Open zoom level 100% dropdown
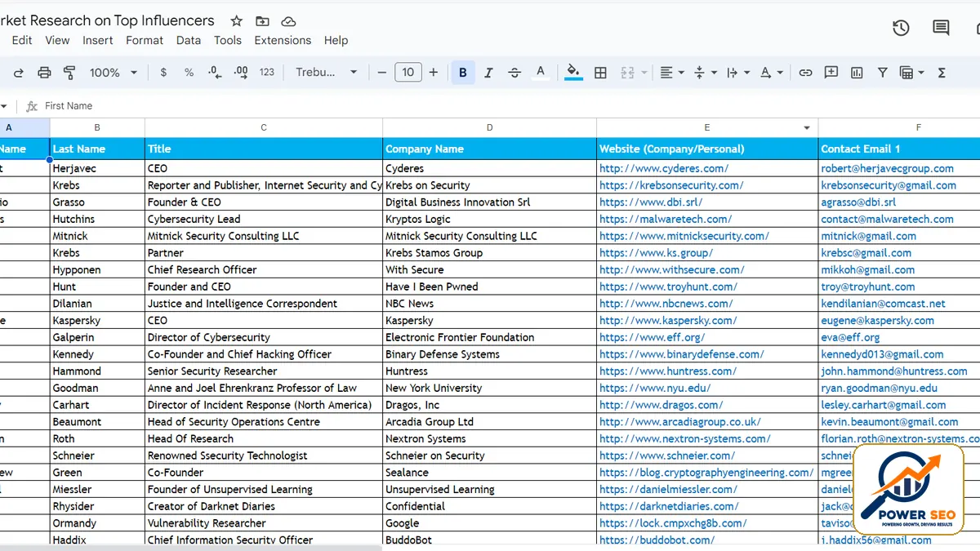980x551 pixels. coord(114,73)
